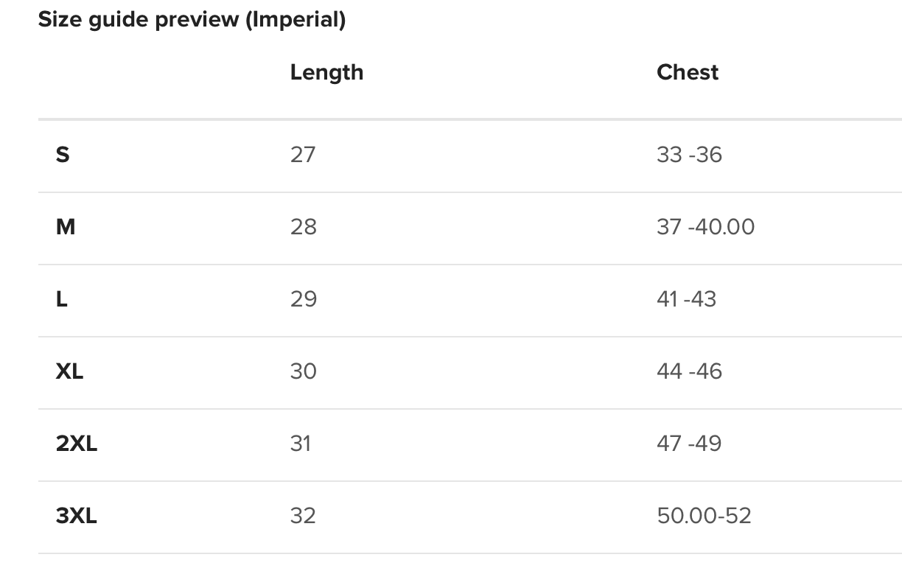Image resolution: width=902 pixels, height=588 pixels.
Task: Click chest range 33 -36
Action: [690, 155]
